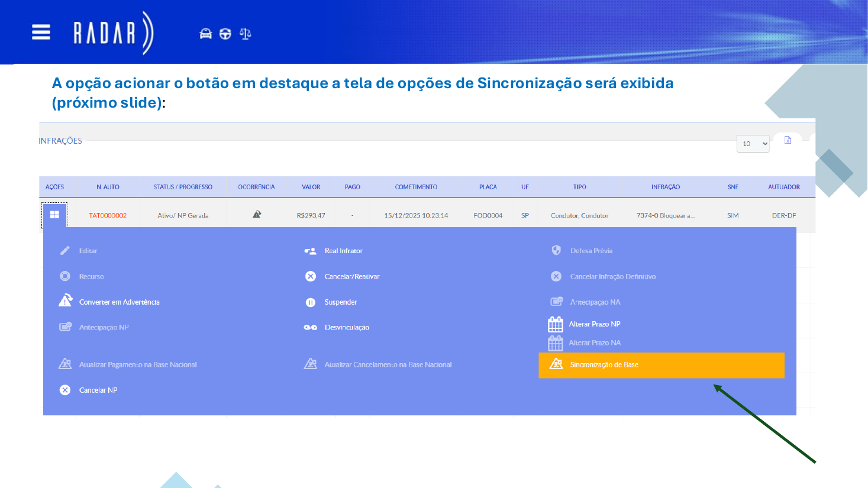Viewport: 868px width, 488px height.
Task: Sort by N. AUTO column header
Action: [x=108, y=187]
